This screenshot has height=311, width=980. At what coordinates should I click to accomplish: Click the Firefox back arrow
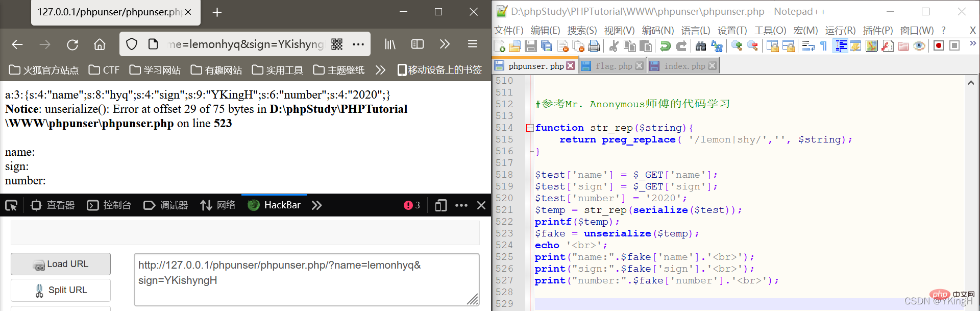tap(17, 45)
